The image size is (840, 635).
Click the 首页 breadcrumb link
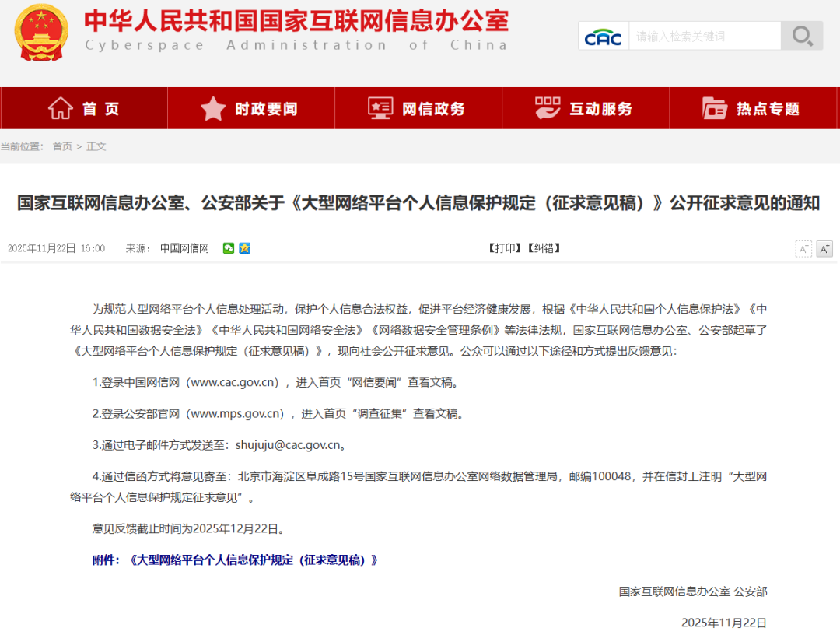(61, 146)
